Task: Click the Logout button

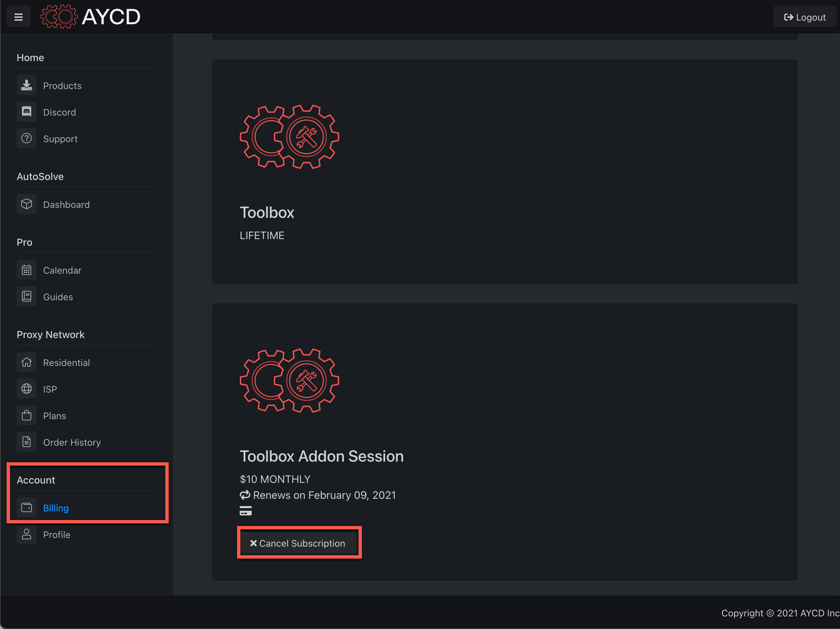Action: coord(804,17)
